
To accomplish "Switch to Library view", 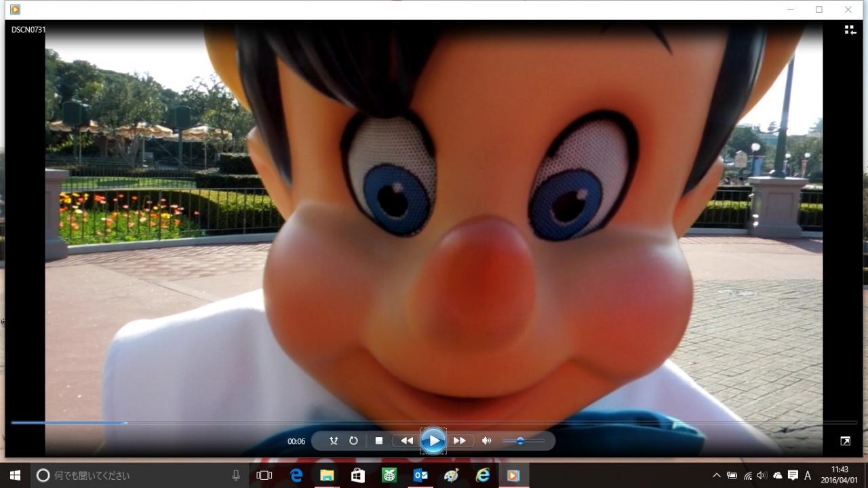I will [850, 30].
